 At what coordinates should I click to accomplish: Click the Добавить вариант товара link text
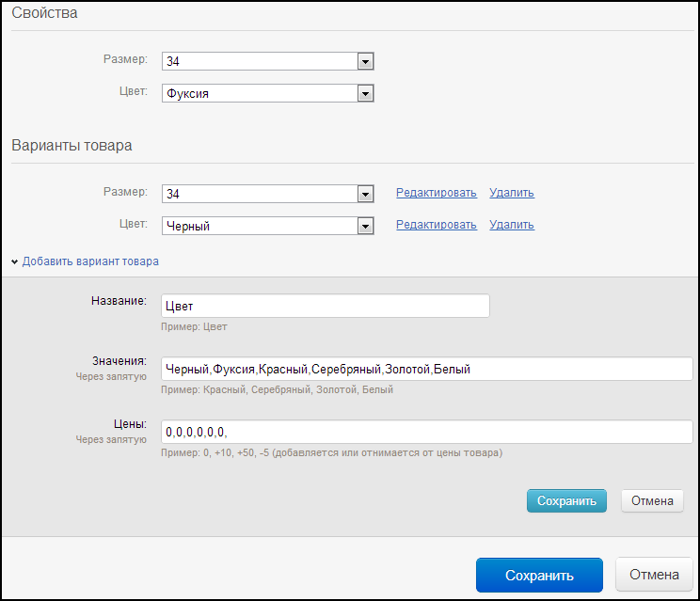90,261
